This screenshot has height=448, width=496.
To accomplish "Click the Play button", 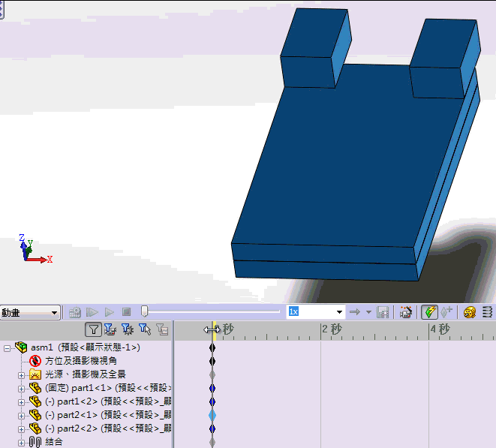I will (110, 312).
